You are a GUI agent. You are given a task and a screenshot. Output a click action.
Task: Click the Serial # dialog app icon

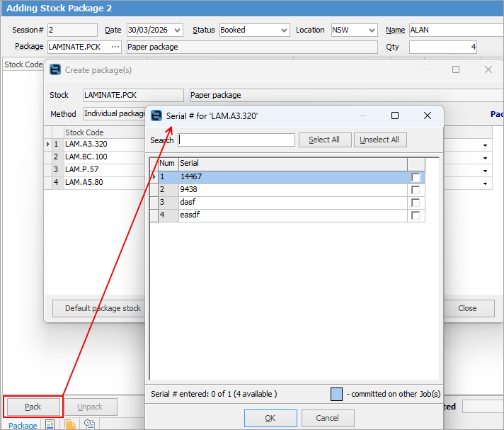156,115
